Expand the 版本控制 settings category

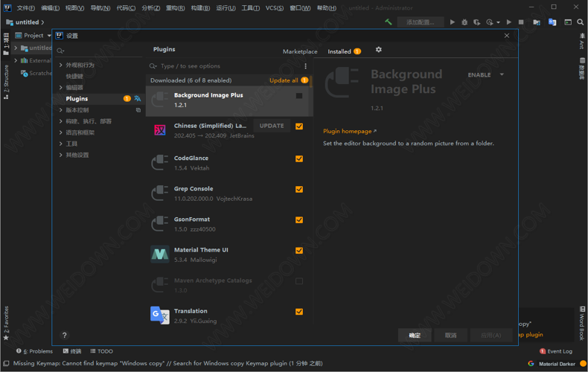click(61, 110)
